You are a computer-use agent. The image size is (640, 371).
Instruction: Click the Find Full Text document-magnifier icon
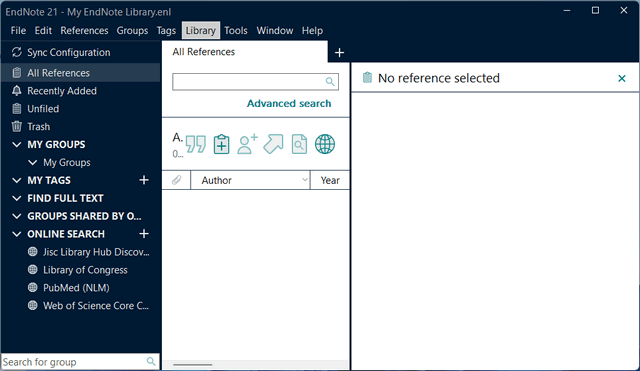click(x=299, y=144)
